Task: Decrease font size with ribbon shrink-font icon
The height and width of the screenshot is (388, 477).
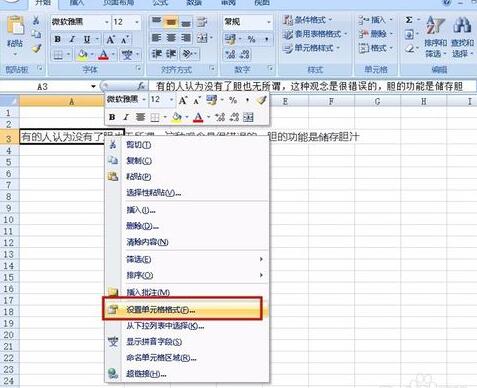Action: click(124, 40)
